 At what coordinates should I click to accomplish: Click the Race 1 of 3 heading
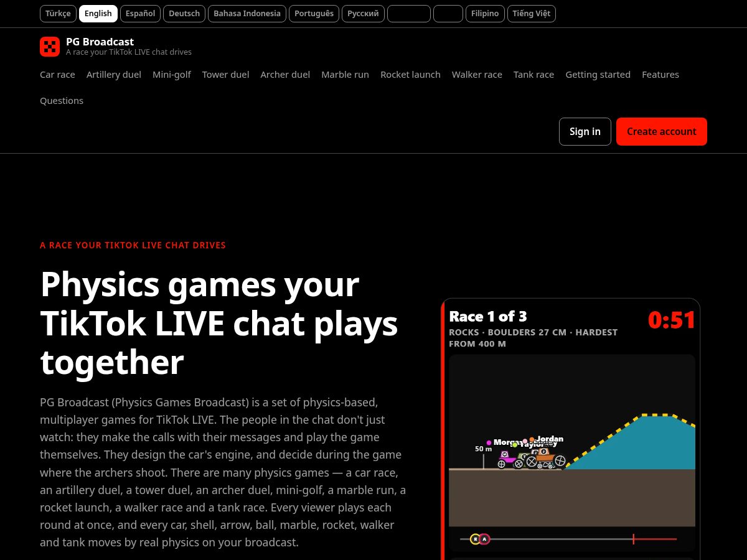[x=488, y=316]
